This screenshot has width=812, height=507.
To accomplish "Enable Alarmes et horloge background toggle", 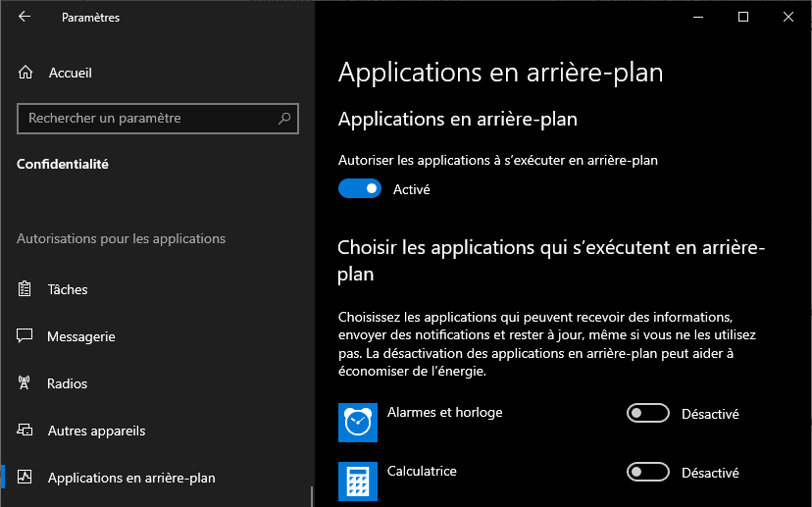I will (647, 414).
